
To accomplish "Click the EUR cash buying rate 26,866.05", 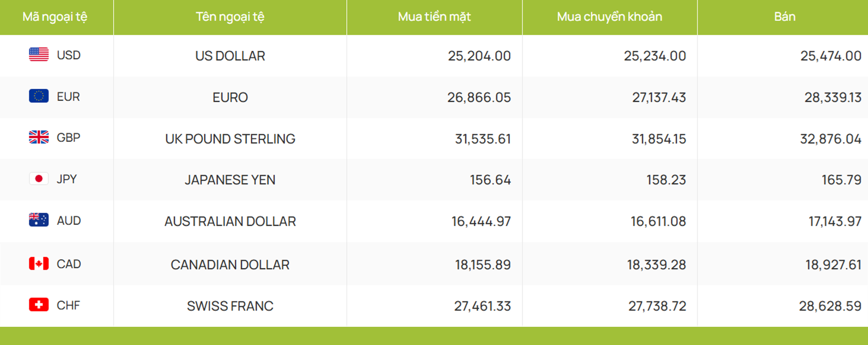I will pyautogui.click(x=479, y=98).
